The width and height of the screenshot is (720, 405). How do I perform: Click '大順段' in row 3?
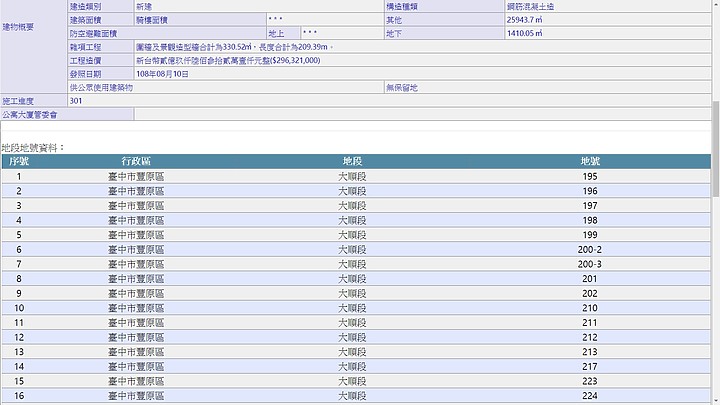(x=352, y=206)
